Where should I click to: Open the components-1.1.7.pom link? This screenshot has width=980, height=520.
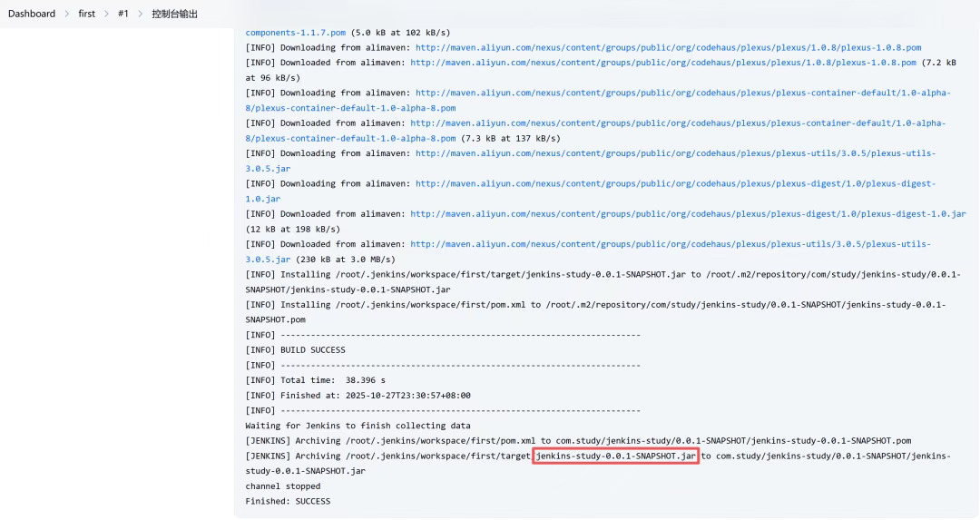pos(296,33)
